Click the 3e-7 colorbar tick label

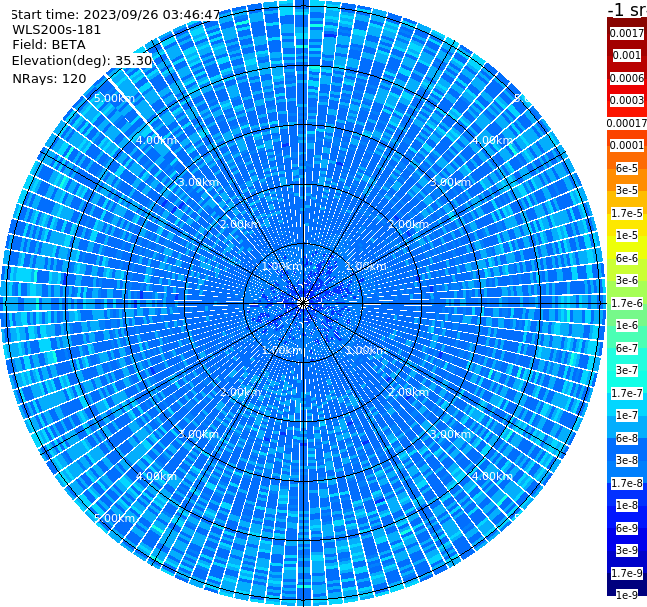tap(627, 370)
